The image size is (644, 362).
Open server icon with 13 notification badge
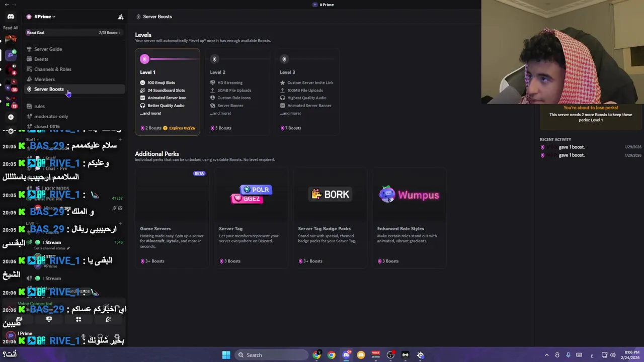coord(11,104)
